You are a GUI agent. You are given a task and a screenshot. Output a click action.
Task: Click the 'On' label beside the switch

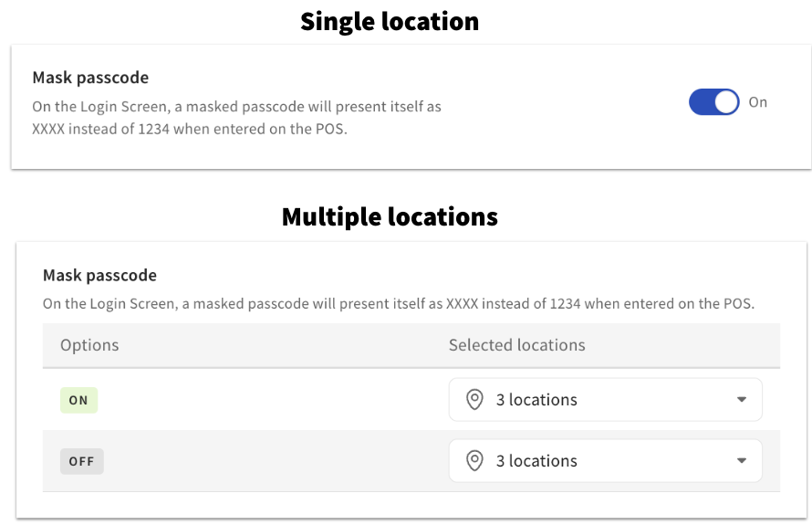[758, 102]
